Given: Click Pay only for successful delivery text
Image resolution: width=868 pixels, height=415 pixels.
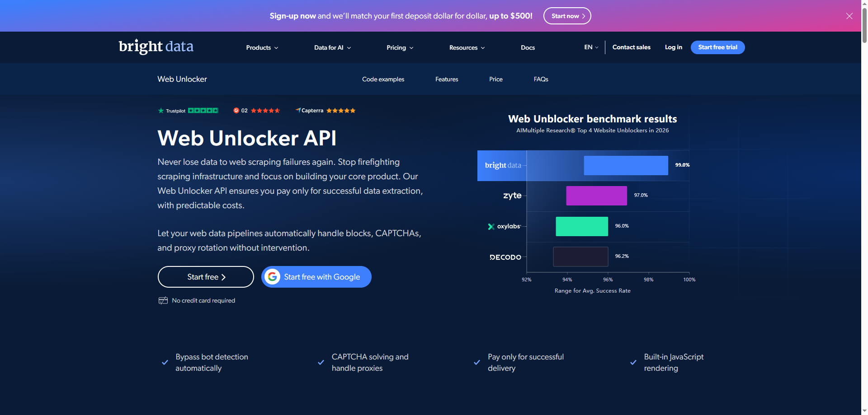Looking at the screenshot, I should click(x=526, y=363).
